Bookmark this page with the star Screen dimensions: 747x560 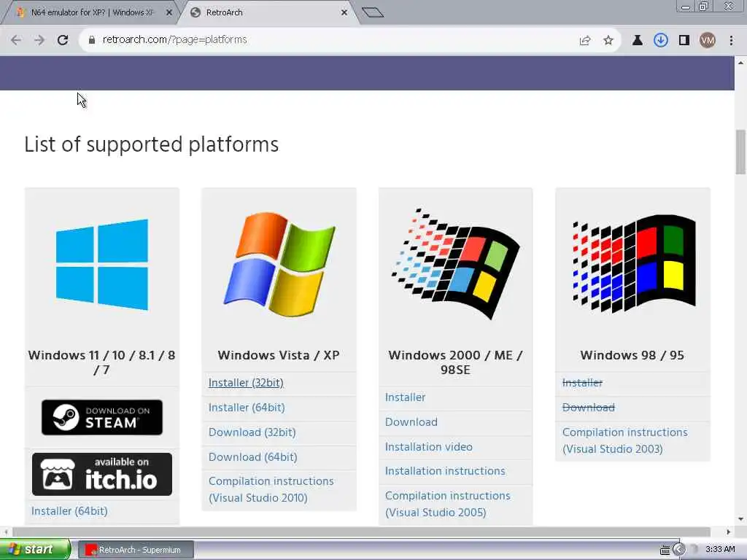(608, 41)
